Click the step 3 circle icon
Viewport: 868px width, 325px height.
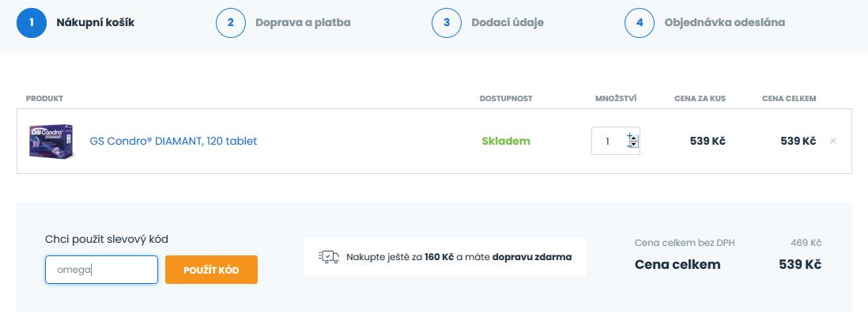coord(447,22)
